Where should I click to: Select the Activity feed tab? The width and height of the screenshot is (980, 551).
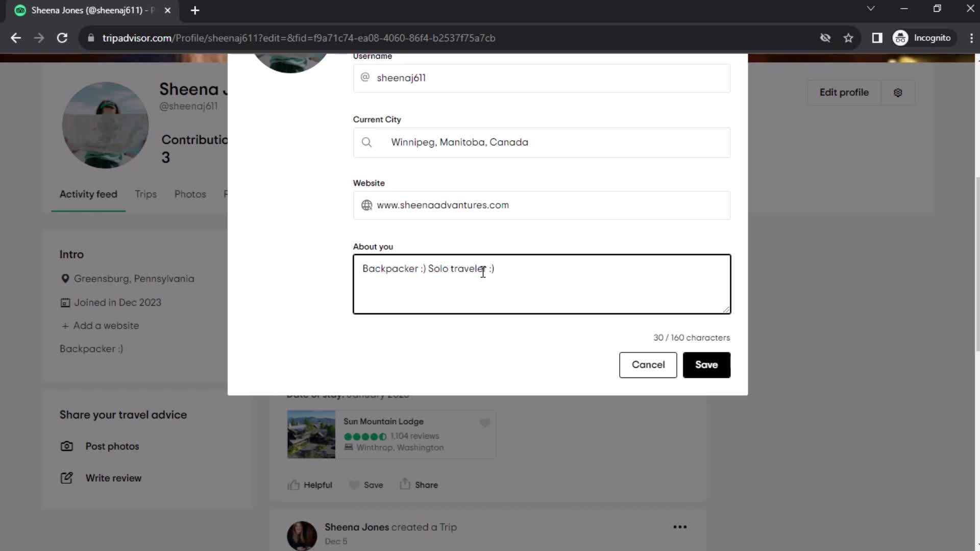point(88,195)
